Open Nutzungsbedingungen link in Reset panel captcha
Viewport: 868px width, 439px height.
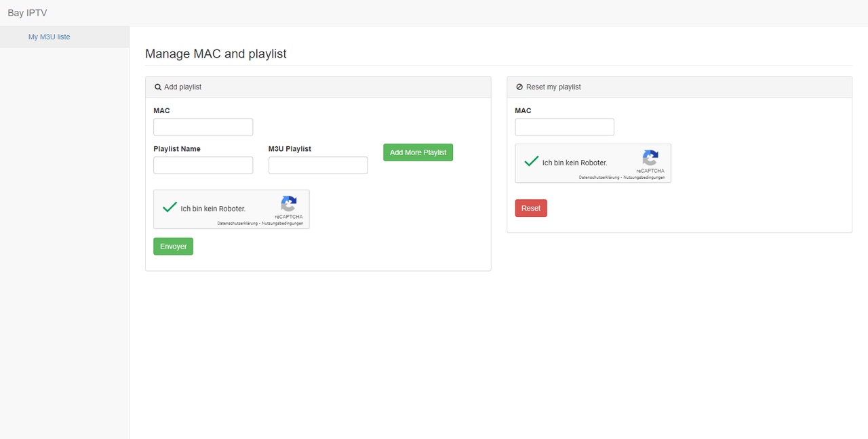[x=644, y=177]
